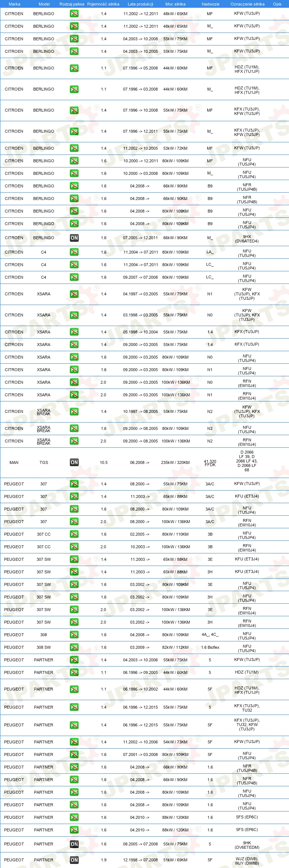Select the D 2066 LF engine code cell
289x868 pixels.
point(247,461)
